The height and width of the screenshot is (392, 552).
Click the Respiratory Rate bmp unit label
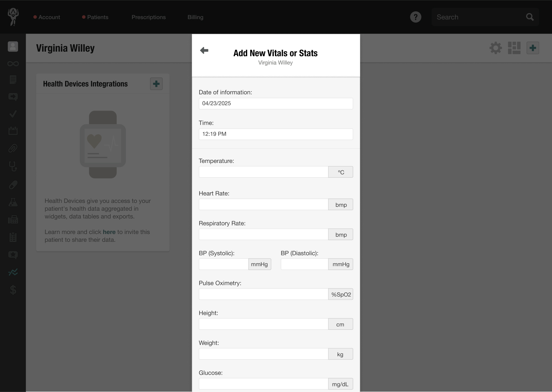341,234
